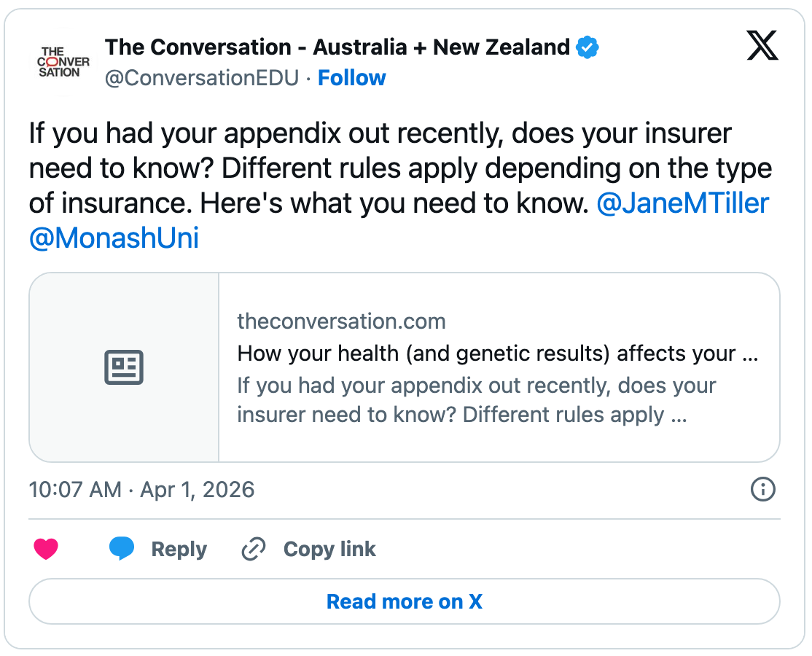Click the Copy link text label

pyautogui.click(x=329, y=549)
